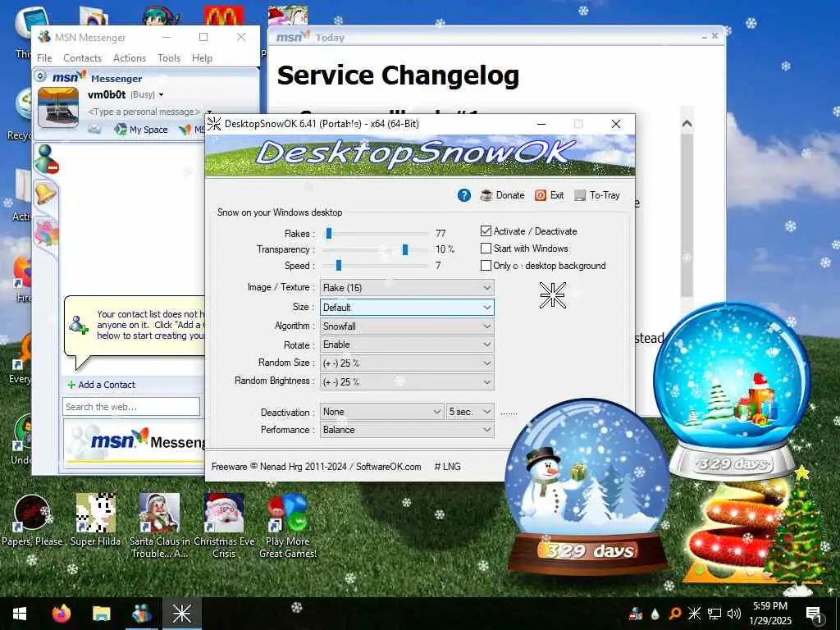The height and width of the screenshot is (630, 840).
Task: Click the MSN Messenger banner advertisement
Action: (x=135, y=442)
